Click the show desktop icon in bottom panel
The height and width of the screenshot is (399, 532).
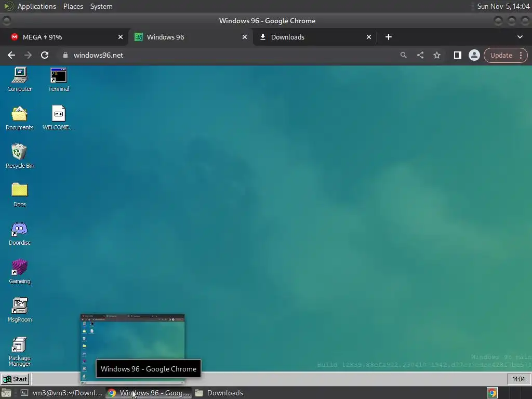click(x=6, y=393)
